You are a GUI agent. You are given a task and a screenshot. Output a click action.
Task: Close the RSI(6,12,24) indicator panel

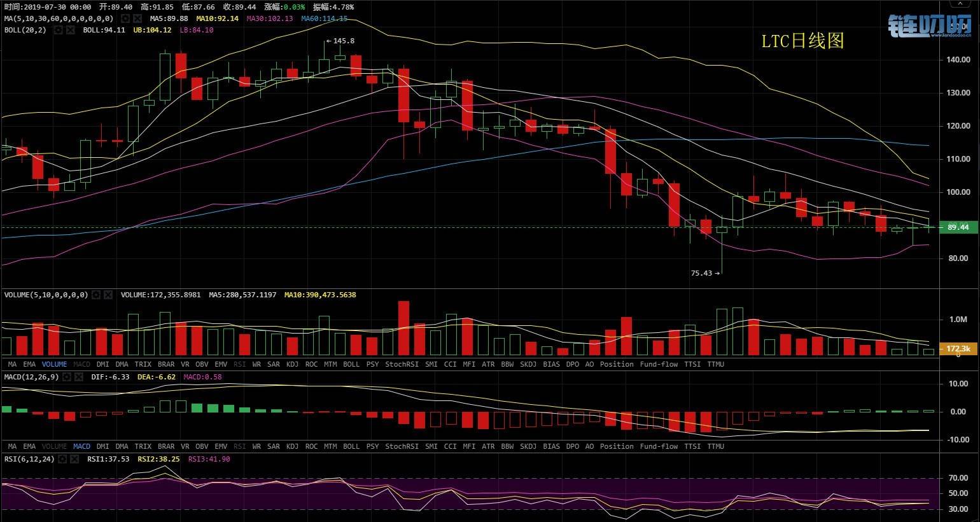[74, 459]
